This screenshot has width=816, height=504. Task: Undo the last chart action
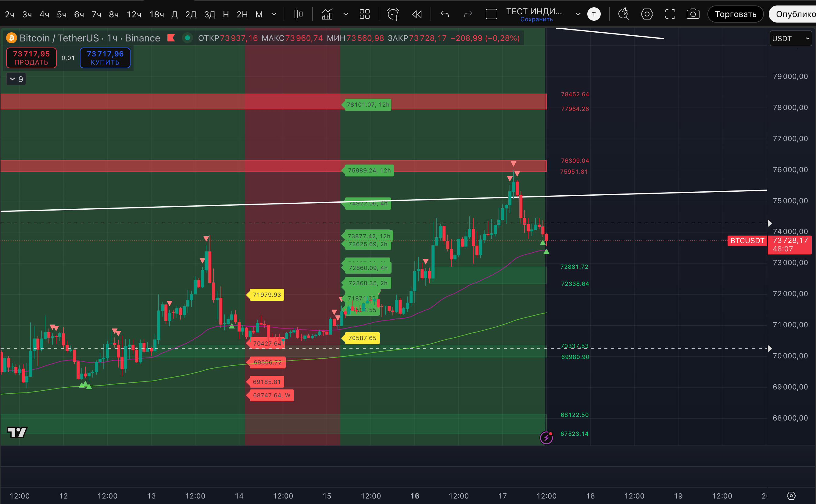pyautogui.click(x=445, y=14)
